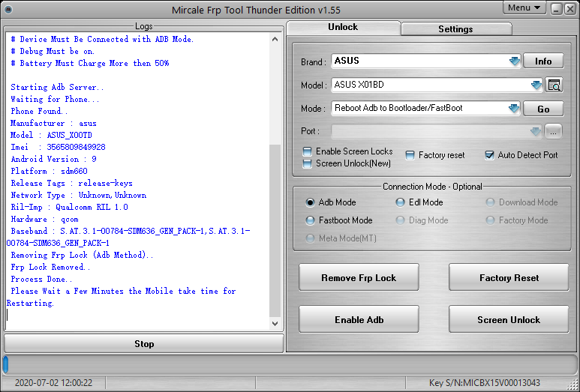580x392 pixels.
Task: Expand the disabled Port dropdown arrow
Action: point(535,131)
